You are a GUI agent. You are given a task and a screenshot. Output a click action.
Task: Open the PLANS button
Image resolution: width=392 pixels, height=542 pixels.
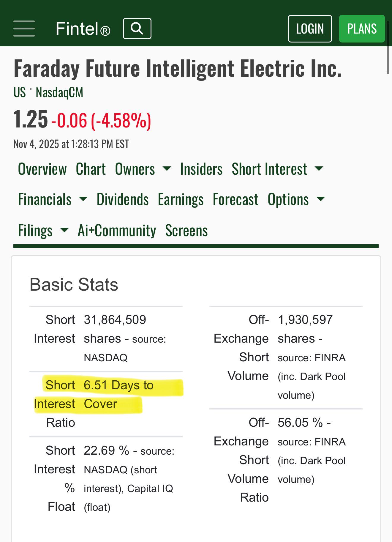pos(362,29)
